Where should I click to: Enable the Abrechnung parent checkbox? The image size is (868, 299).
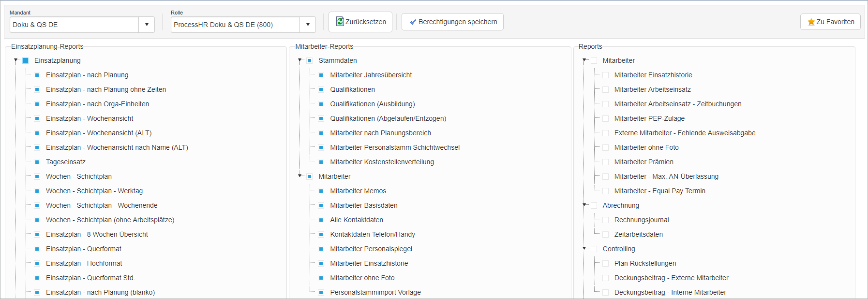pos(594,205)
